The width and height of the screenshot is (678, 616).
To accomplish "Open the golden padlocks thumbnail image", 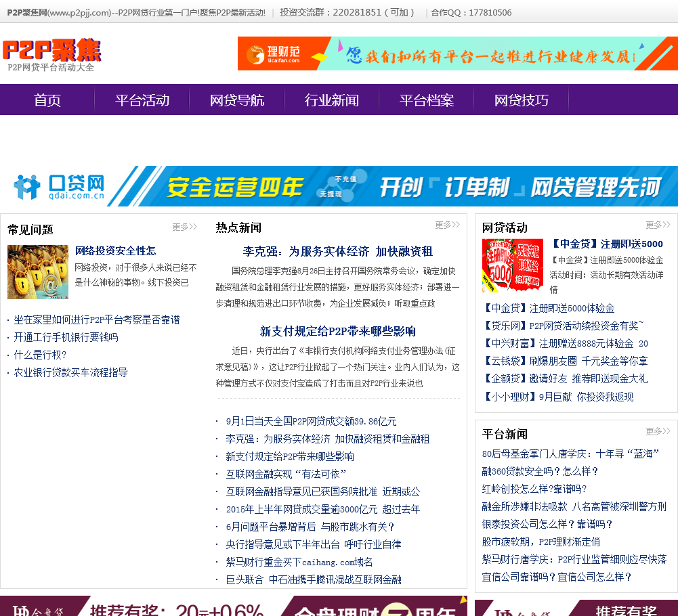I will (x=38, y=272).
